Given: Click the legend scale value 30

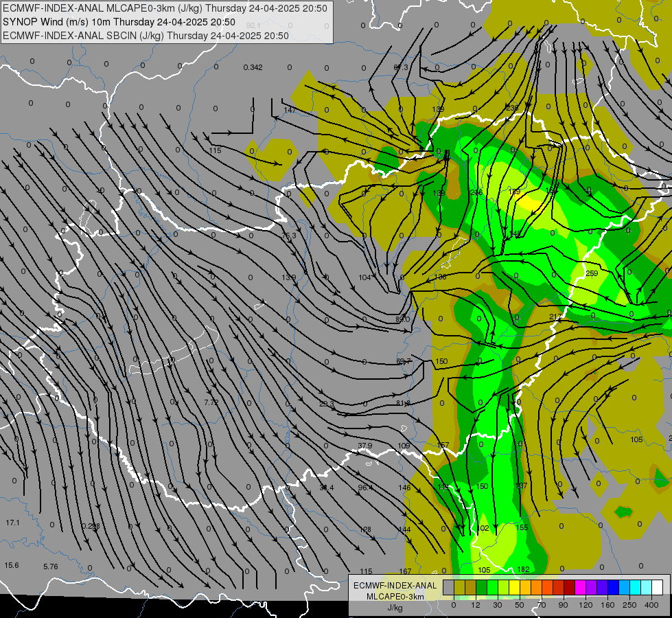Looking at the screenshot, I should [x=498, y=605].
